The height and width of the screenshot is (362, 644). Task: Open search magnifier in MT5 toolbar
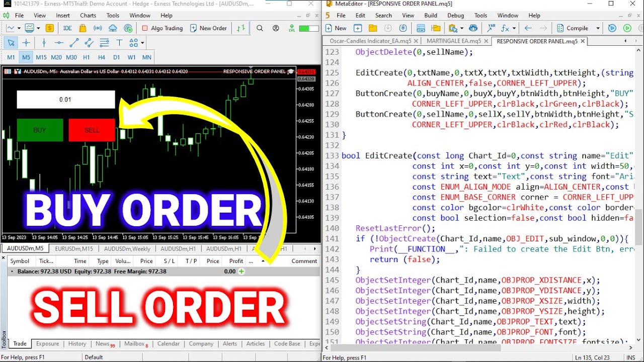point(260,28)
